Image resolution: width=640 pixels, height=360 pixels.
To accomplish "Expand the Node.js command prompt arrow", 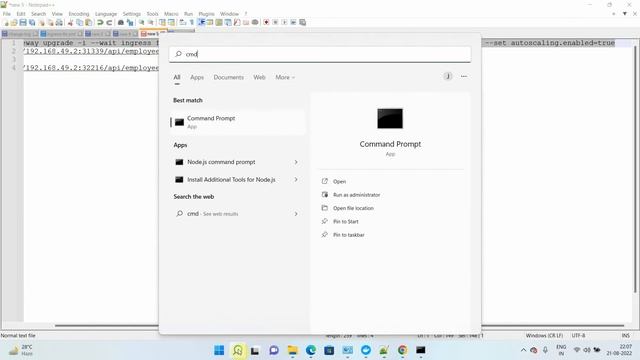I will tap(296, 162).
